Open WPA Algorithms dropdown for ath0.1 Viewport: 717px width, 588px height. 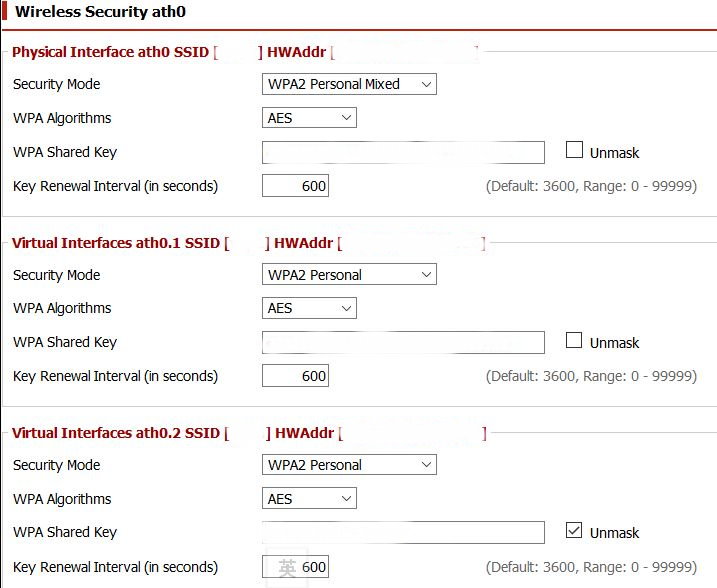[x=309, y=308]
